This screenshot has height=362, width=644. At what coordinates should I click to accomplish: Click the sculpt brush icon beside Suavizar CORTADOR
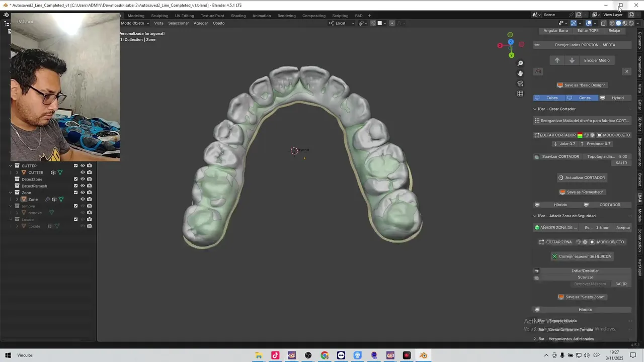[537, 157]
